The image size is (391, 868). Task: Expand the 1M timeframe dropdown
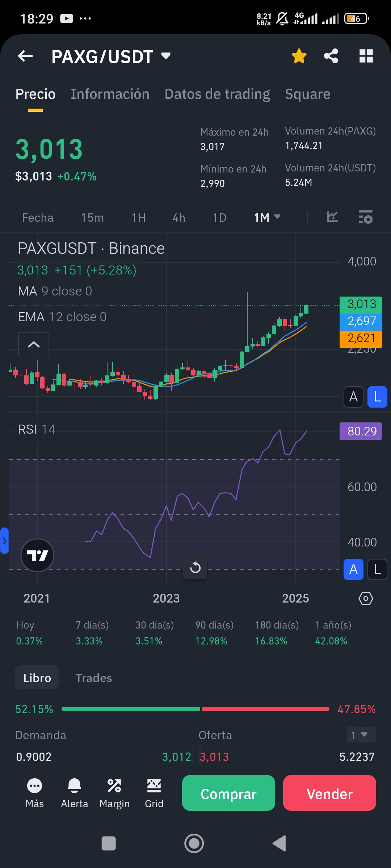pos(267,217)
